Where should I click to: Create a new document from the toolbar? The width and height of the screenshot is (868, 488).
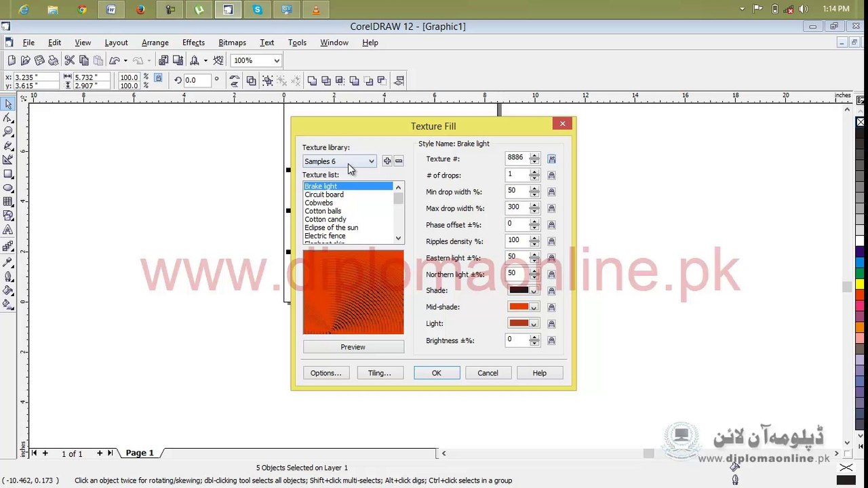click(12, 61)
